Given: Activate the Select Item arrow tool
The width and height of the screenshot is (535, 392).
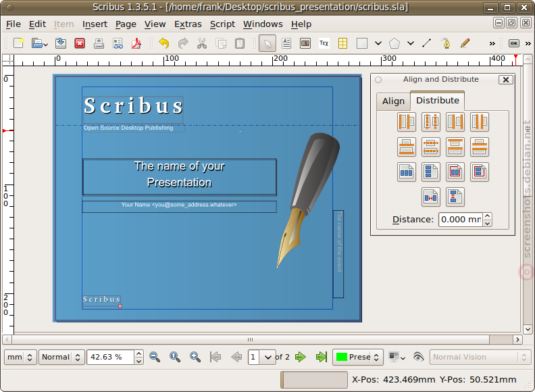Looking at the screenshot, I should [x=267, y=43].
